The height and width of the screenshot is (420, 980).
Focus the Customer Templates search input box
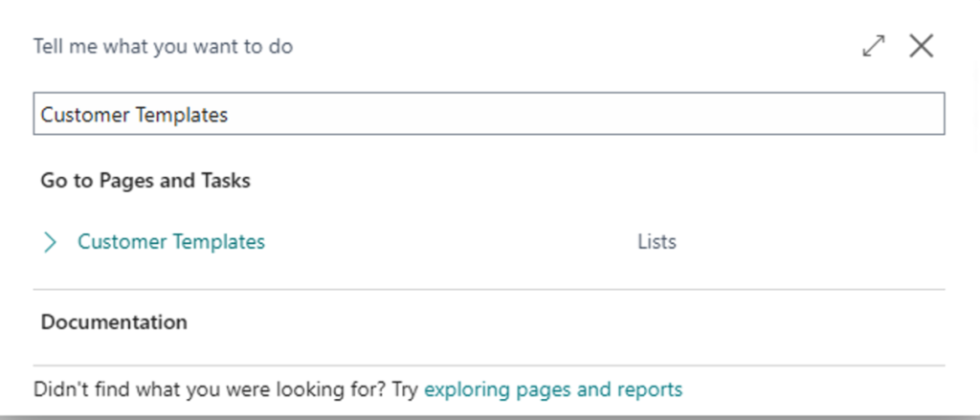coord(488,114)
